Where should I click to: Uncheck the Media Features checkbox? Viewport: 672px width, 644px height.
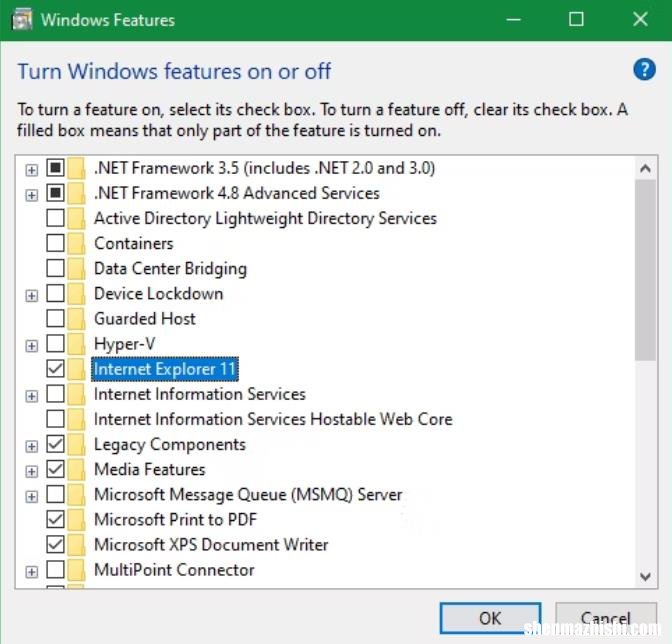point(55,469)
